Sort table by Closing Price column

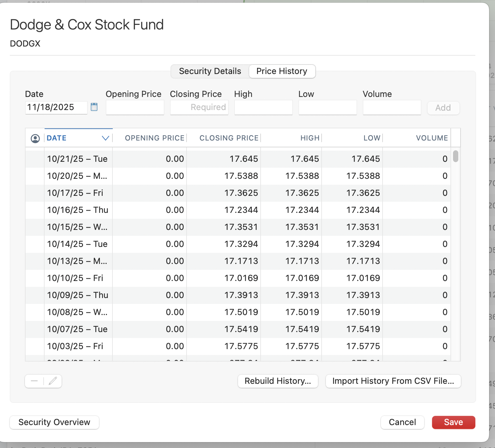(x=229, y=138)
